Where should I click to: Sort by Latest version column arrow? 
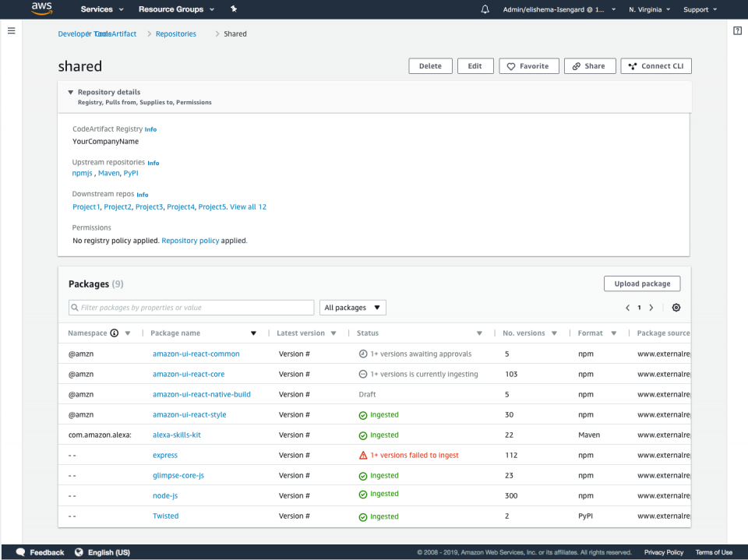pos(333,333)
